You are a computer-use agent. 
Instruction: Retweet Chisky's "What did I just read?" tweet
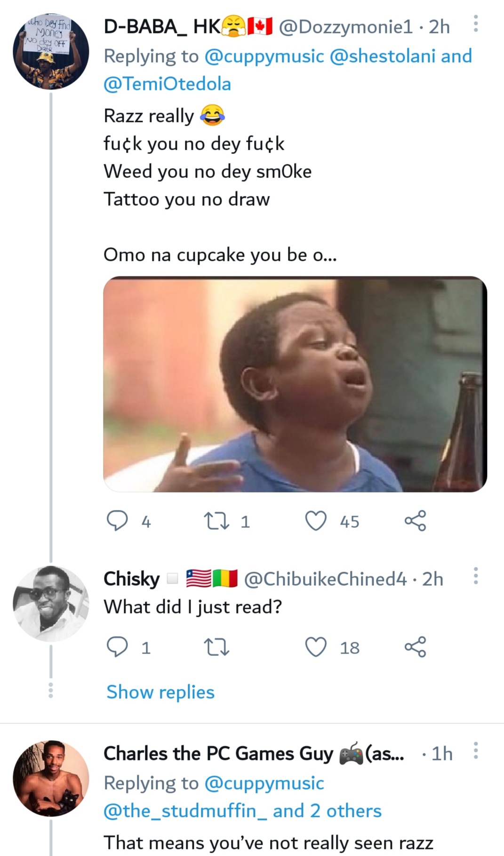[x=216, y=647]
